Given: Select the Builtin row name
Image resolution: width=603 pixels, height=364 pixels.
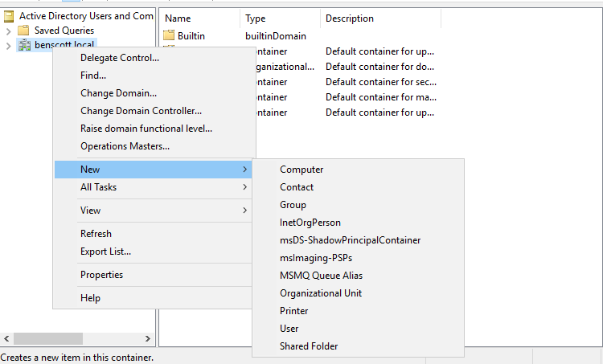Looking at the screenshot, I should pyautogui.click(x=191, y=35).
